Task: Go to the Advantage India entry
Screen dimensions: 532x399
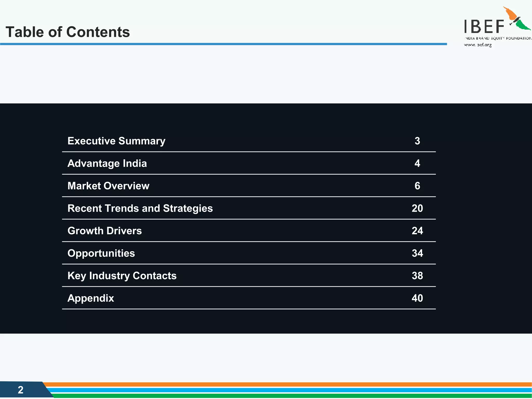Action: [x=107, y=163]
